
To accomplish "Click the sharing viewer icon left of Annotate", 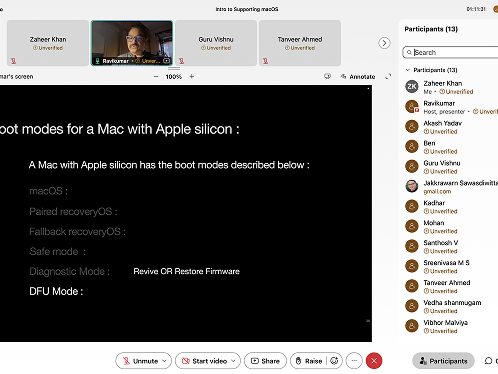I will [327, 76].
